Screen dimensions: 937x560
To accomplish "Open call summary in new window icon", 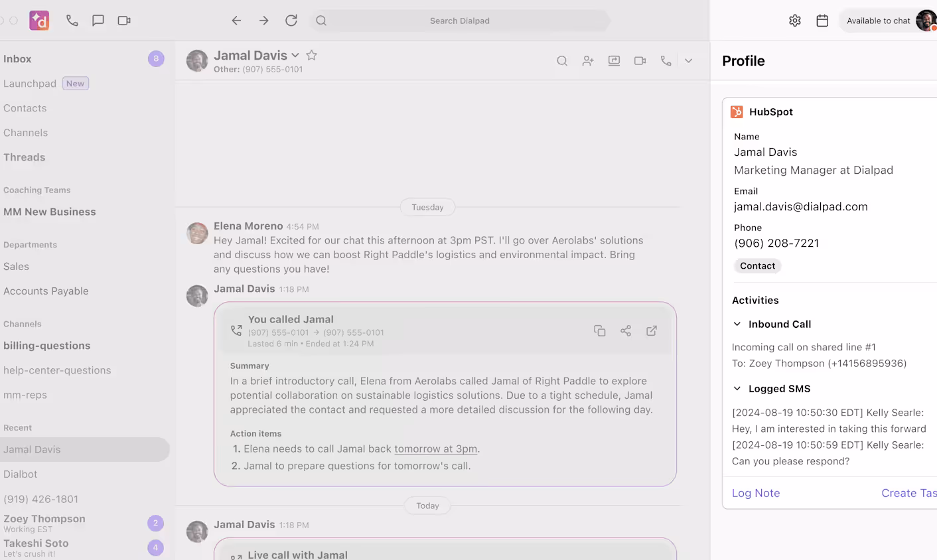I will (652, 330).
